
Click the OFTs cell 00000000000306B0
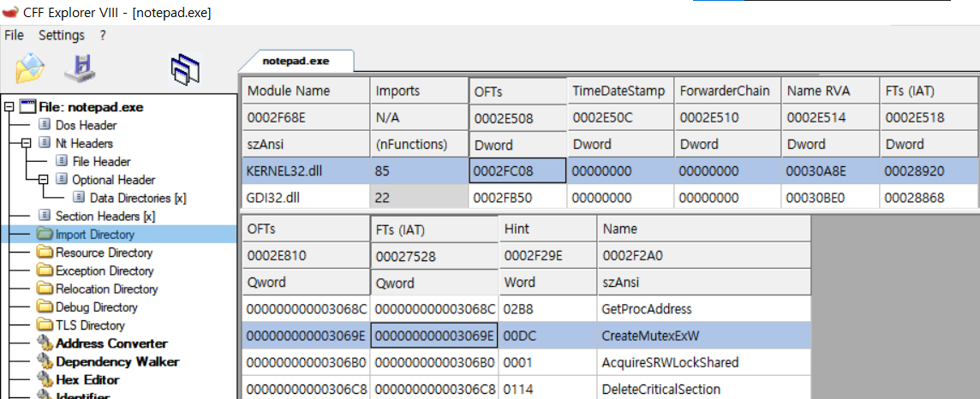pyautogui.click(x=307, y=363)
